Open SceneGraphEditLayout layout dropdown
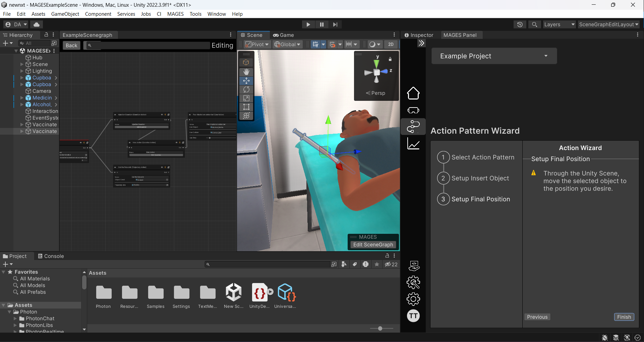The height and width of the screenshot is (342, 644). click(608, 24)
